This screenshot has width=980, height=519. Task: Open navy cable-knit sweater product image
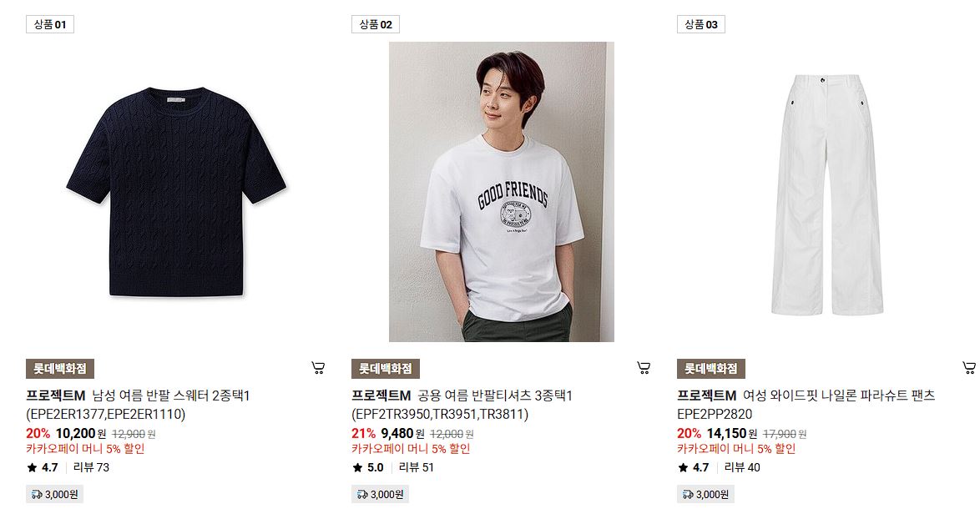pyautogui.click(x=176, y=192)
